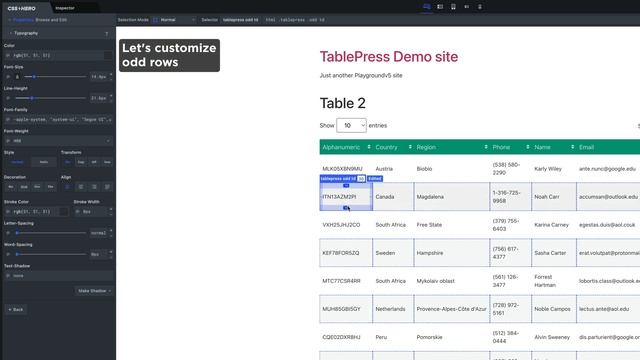Select first Transform option
The image size is (640, 360).
point(68,162)
